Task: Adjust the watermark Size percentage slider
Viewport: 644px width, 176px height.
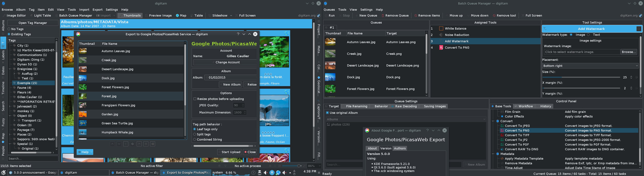Action: point(581,77)
